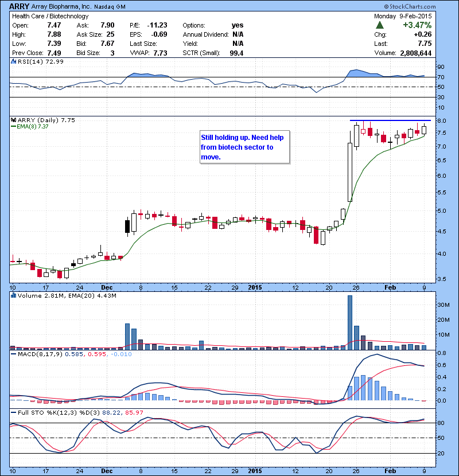Click the date 'Monday 9-Feb-2015'
Image resolution: width=459 pixels, height=476 pixels.
403,16
